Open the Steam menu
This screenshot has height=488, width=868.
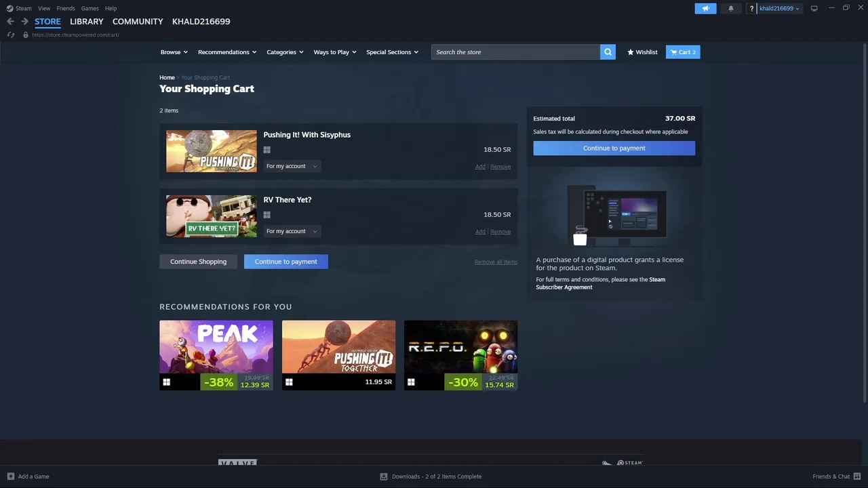coord(24,8)
